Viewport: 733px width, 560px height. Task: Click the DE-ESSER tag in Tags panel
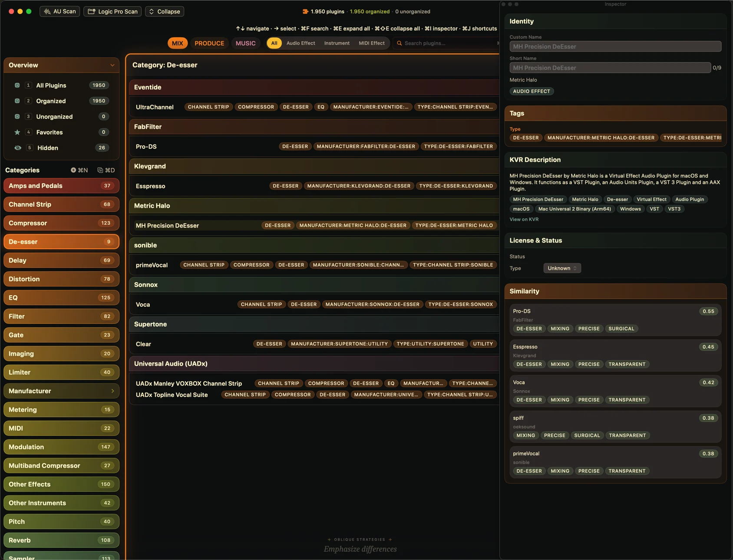click(x=525, y=138)
